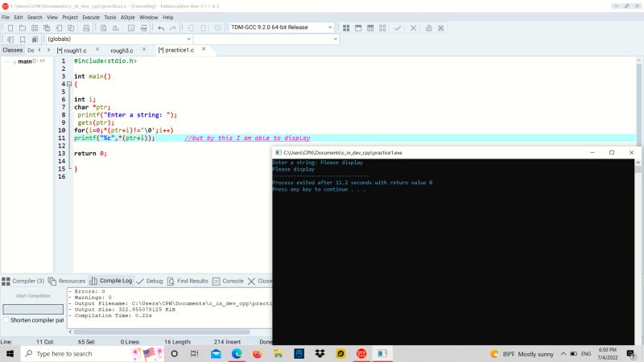Click the Save file floppy icon
The height and width of the screenshot is (362, 644).
pos(35,28)
